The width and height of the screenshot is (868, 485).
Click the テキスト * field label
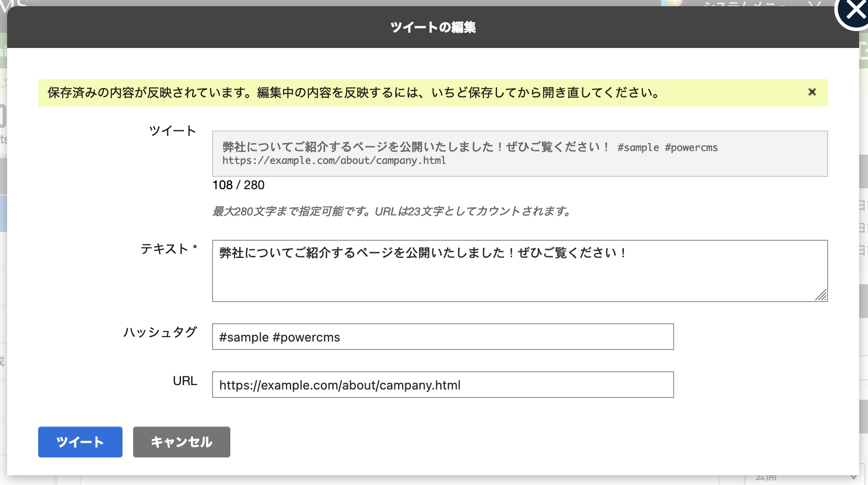[x=169, y=249]
